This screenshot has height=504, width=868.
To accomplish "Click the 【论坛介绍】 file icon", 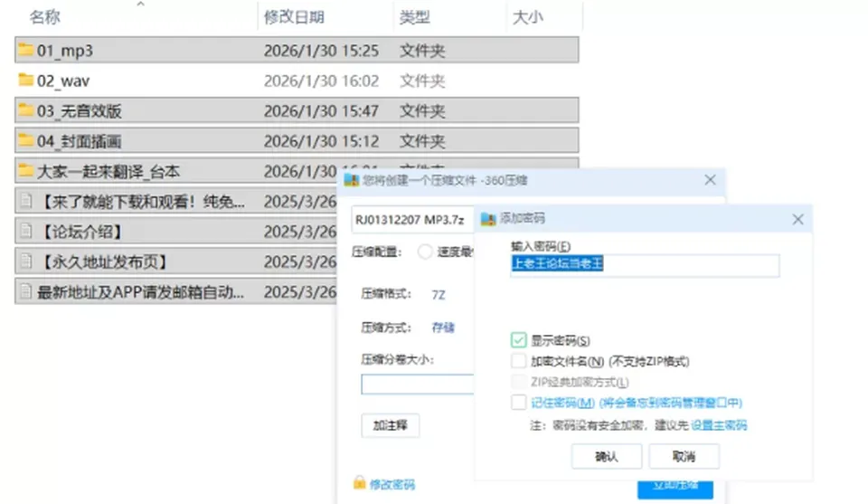I will [x=25, y=231].
